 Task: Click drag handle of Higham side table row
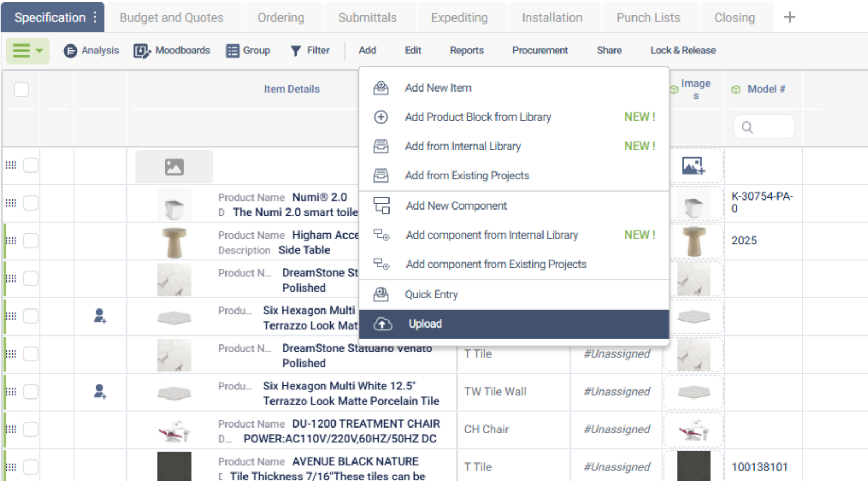(11, 241)
